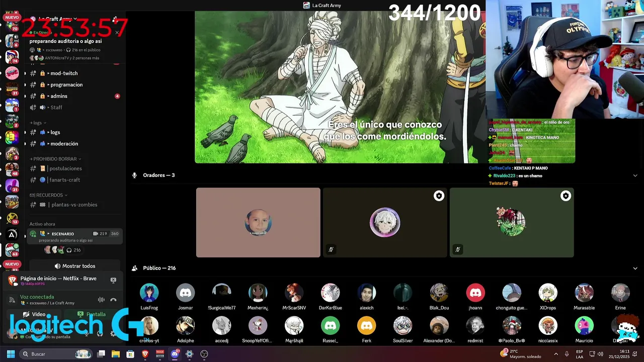The width and height of the screenshot is (644, 362).
Task: Click the Mostrar todos button
Action: [74, 266]
